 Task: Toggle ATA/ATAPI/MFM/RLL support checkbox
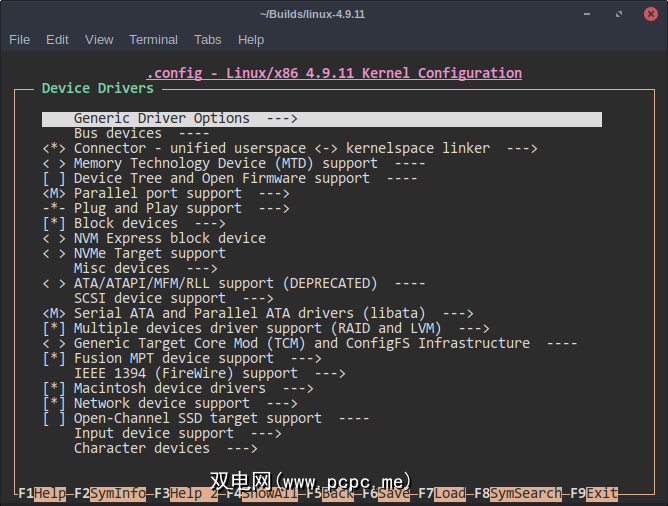(x=54, y=284)
